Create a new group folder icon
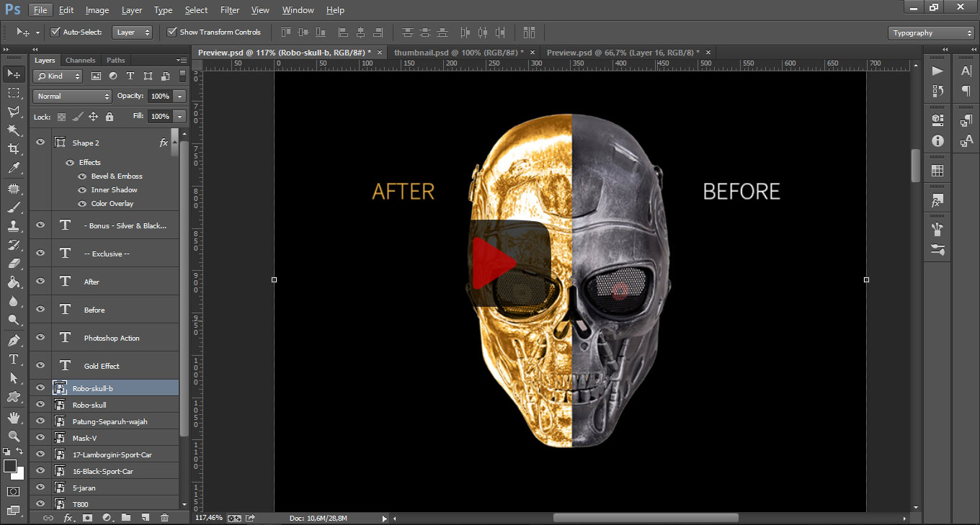Image resolution: width=980 pixels, height=525 pixels. coord(126,517)
